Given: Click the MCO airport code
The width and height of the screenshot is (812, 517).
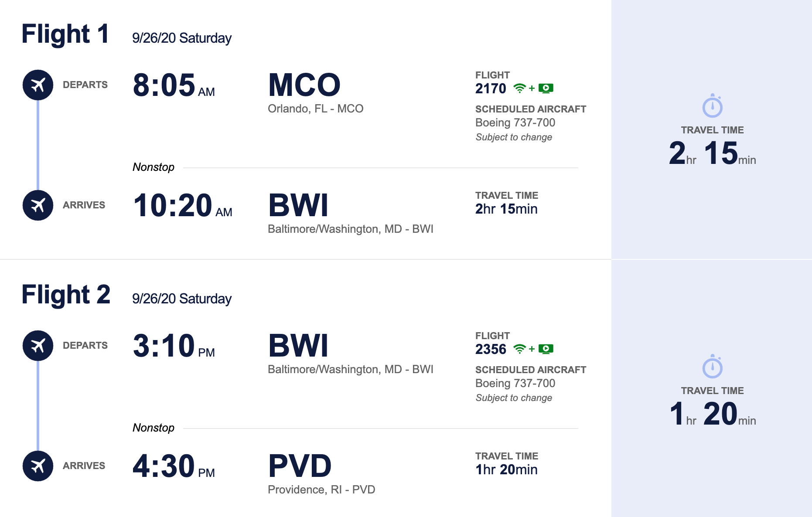Looking at the screenshot, I should pyautogui.click(x=304, y=85).
